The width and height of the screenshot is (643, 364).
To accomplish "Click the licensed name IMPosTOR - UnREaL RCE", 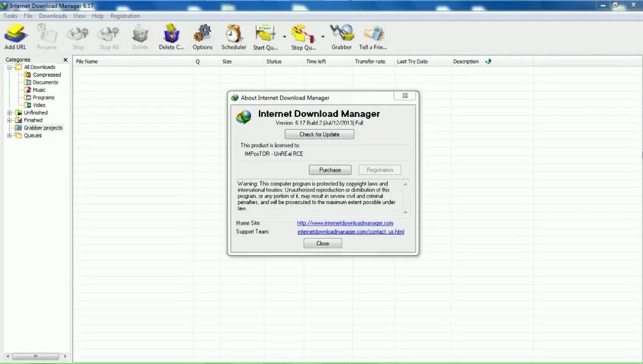I will (274, 154).
